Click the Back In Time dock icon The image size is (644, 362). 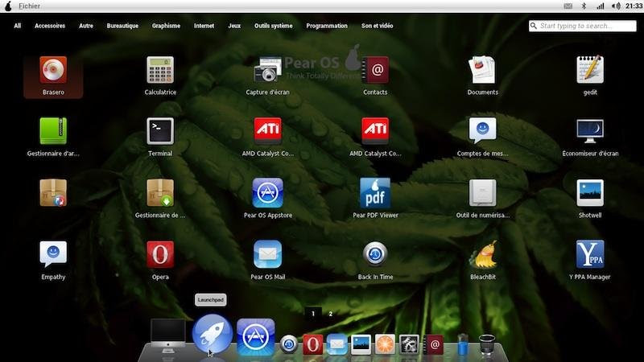click(289, 344)
